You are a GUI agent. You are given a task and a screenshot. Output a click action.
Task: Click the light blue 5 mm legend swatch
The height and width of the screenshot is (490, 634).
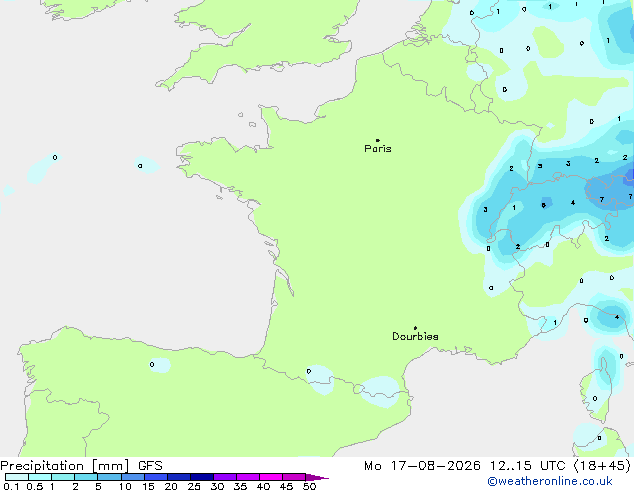(109, 477)
